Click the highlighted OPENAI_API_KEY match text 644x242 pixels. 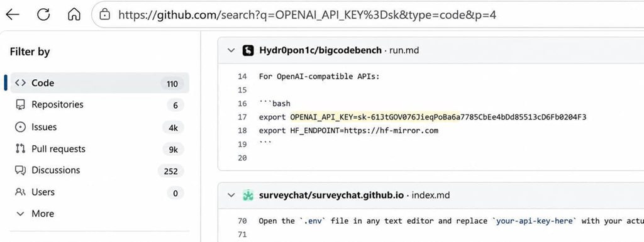click(375, 118)
